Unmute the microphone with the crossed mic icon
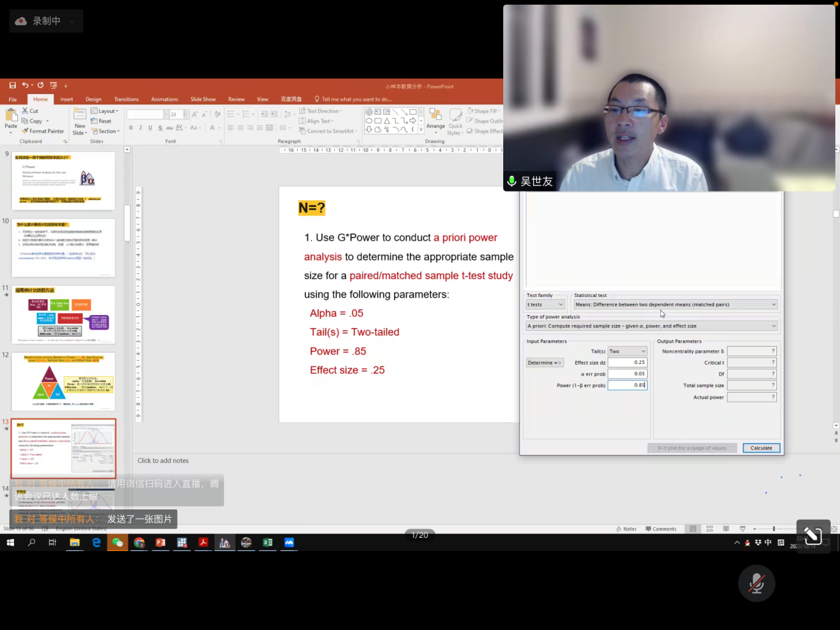 (756, 584)
